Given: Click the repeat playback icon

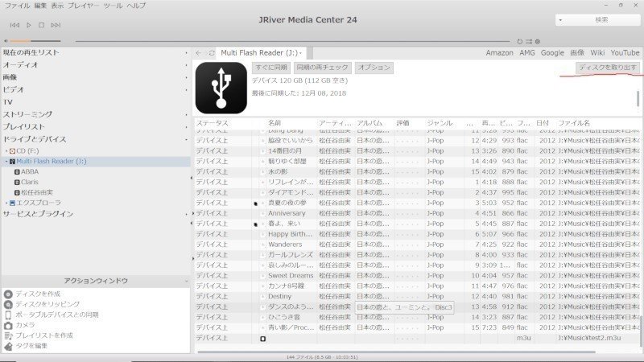Looking at the screenshot, I should [x=519, y=42].
